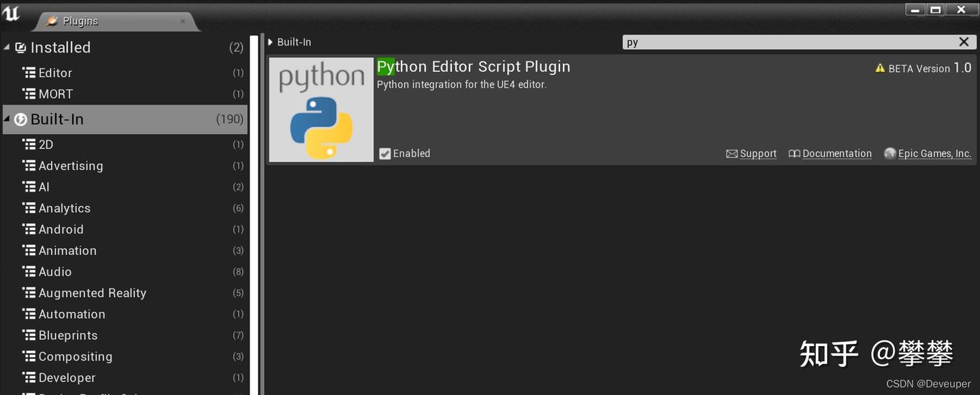Click the Python plugin thumbnail image
980x395 pixels.
tap(321, 109)
